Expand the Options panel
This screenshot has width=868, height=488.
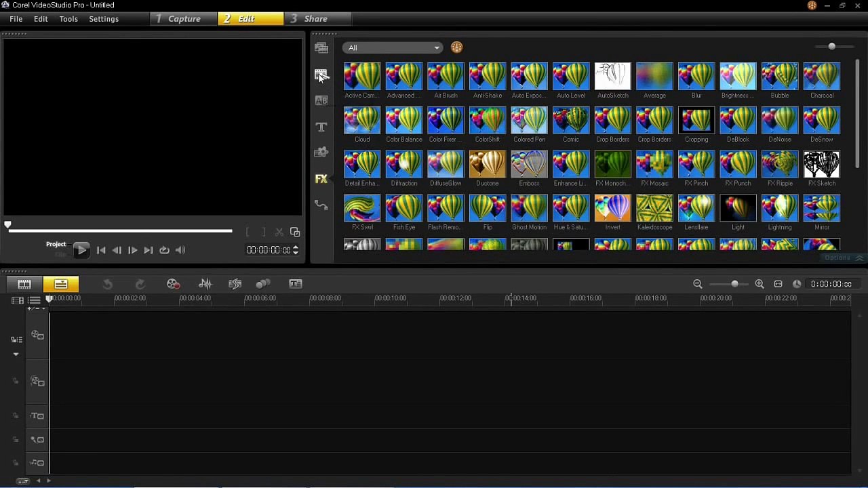[844, 258]
